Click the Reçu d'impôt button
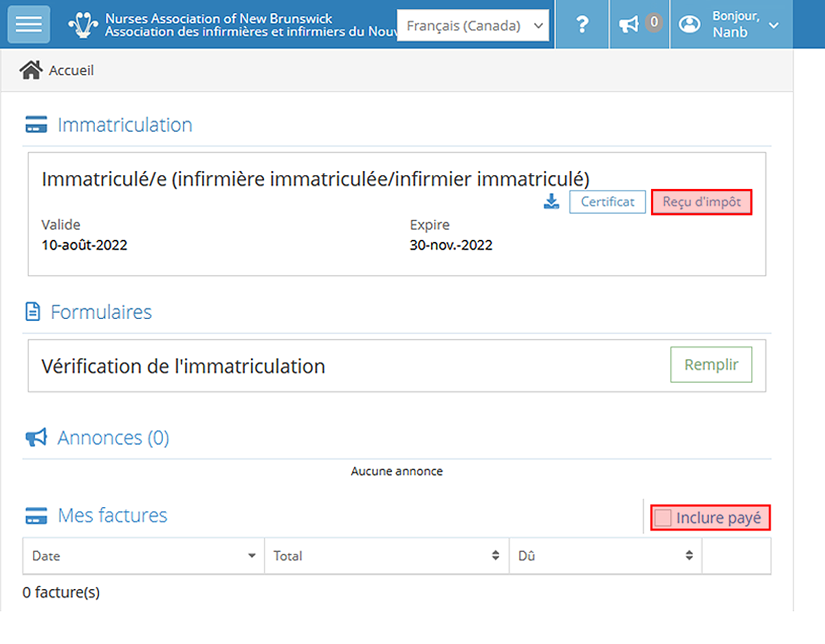The width and height of the screenshot is (825, 644). coord(701,202)
